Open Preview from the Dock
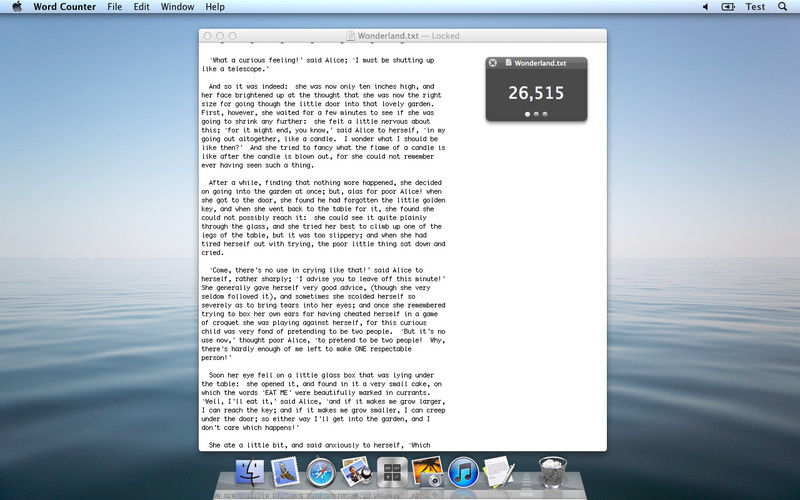This screenshot has height=500, width=800. click(356, 471)
